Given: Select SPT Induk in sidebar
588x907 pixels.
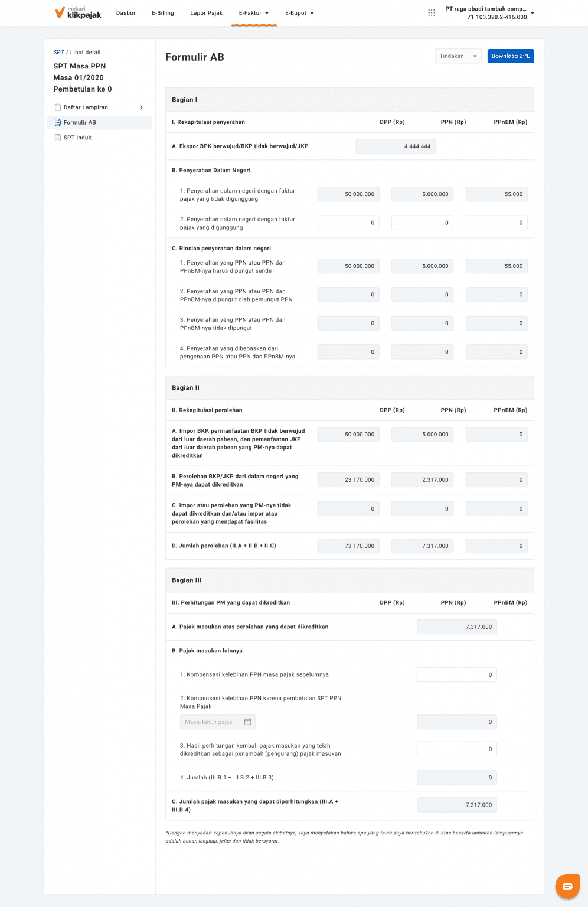Looking at the screenshot, I should (x=77, y=138).
